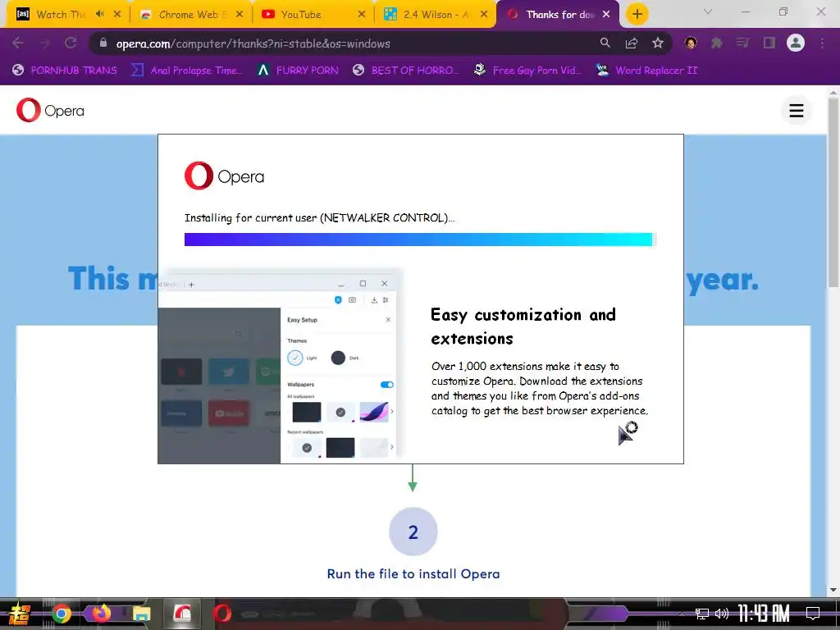The image size is (840, 630).
Task: Bookmark this page with star
Action: [658, 43]
